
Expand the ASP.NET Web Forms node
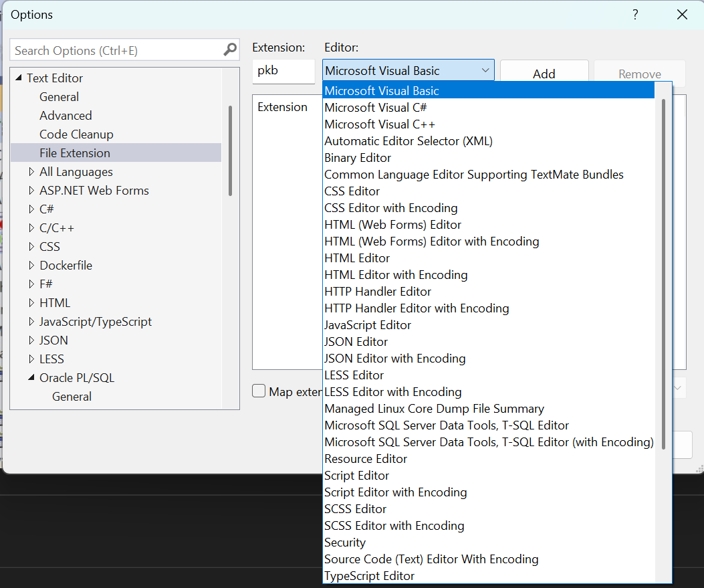(x=31, y=191)
